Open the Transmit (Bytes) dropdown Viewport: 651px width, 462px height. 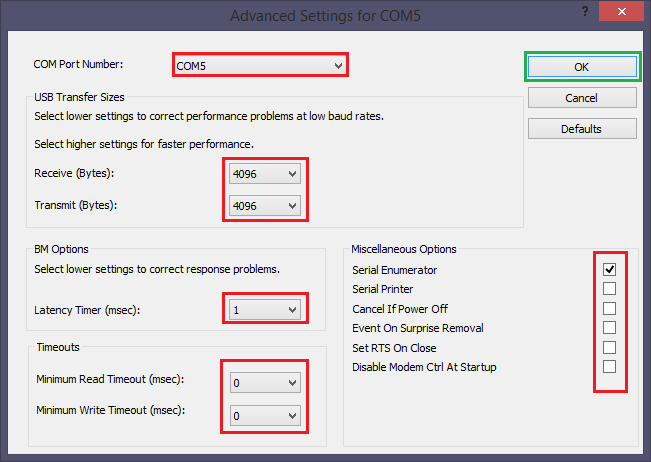click(x=265, y=205)
